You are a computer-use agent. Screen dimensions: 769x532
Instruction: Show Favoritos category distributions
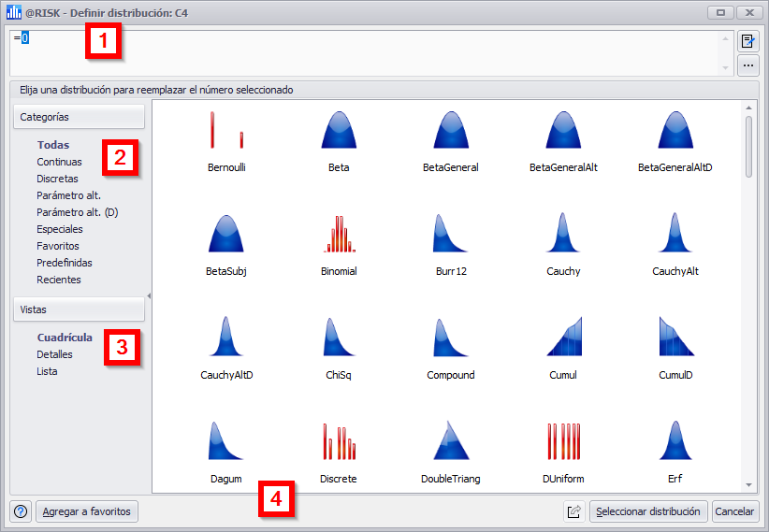pos(59,246)
